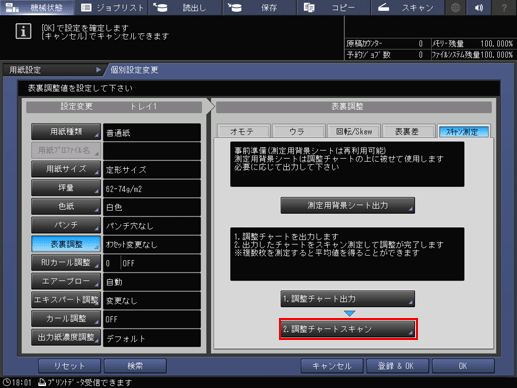The image size is (517, 388).
Task: Open the パンチ punch setting
Action: pyautogui.click(x=66, y=225)
